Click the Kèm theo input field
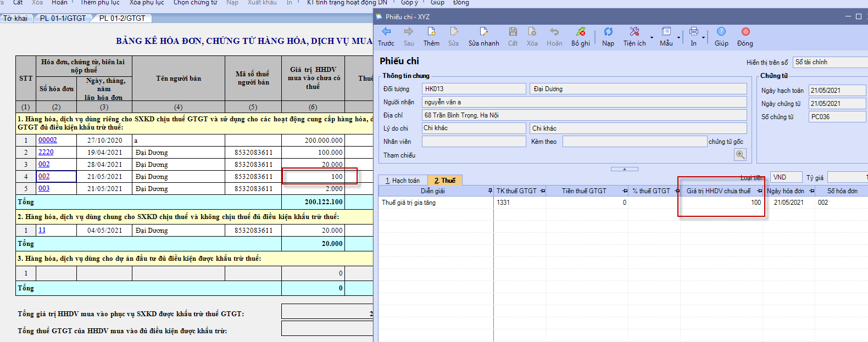 [635, 141]
